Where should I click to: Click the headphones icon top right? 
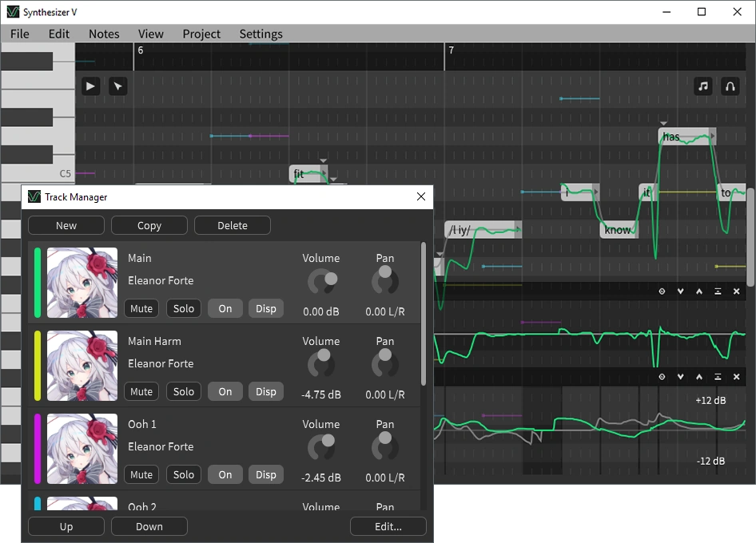pyautogui.click(x=730, y=85)
